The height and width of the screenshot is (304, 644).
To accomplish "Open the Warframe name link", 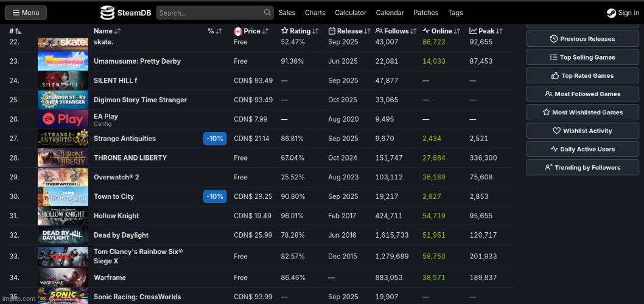I will [110, 278].
